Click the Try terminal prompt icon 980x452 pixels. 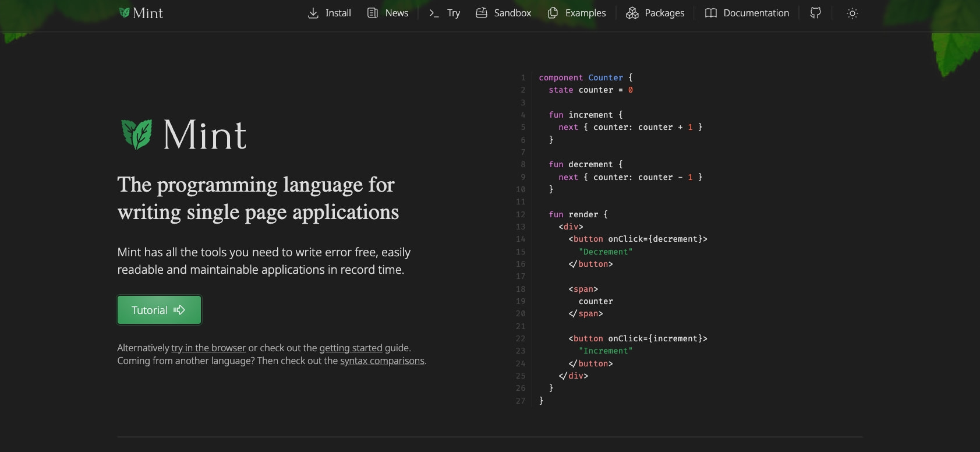434,13
